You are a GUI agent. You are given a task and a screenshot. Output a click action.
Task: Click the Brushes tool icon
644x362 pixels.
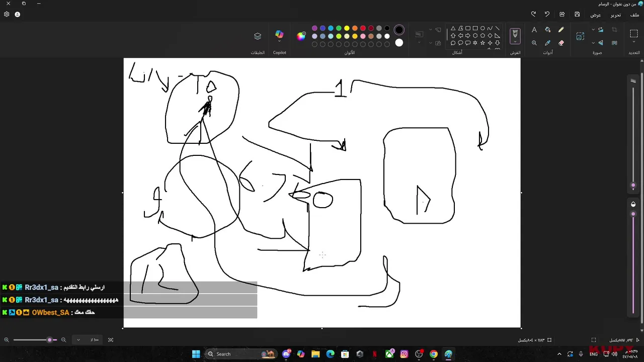click(x=515, y=33)
